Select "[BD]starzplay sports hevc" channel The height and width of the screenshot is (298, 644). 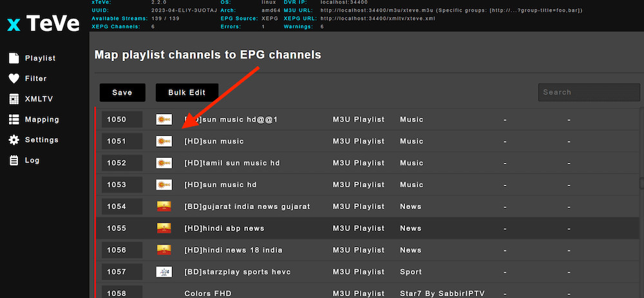pyautogui.click(x=238, y=272)
